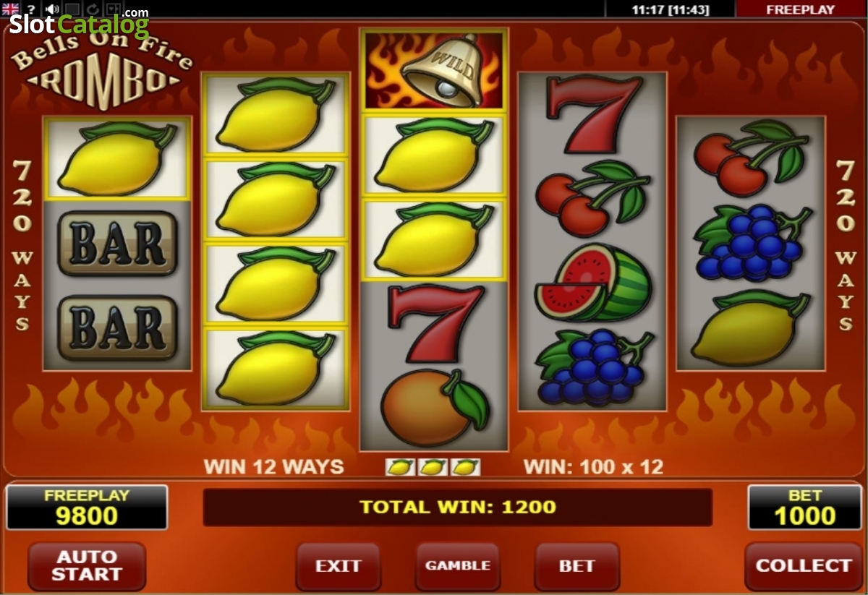Click the Wild bell symbol on center reel
The width and height of the screenshot is (868, 595).
click(x=434, y=70)
